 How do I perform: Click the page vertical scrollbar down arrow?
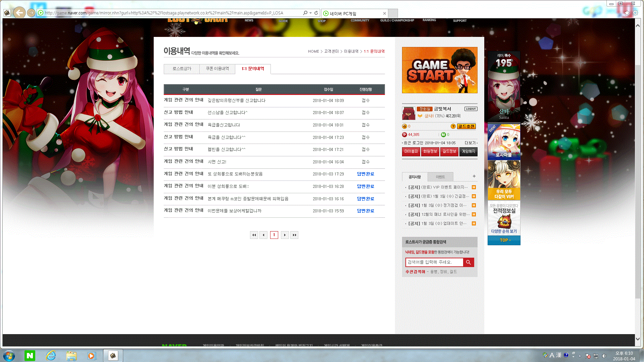click(x=638, y=339)
